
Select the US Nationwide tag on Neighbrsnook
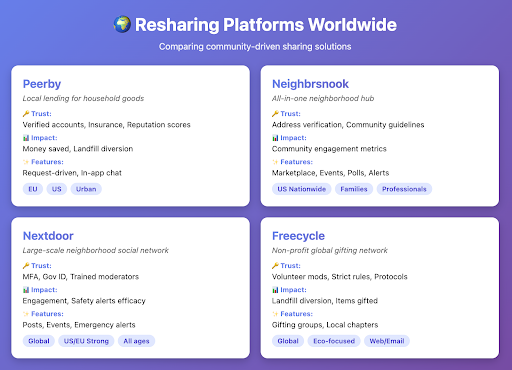(x=302, y=189)
